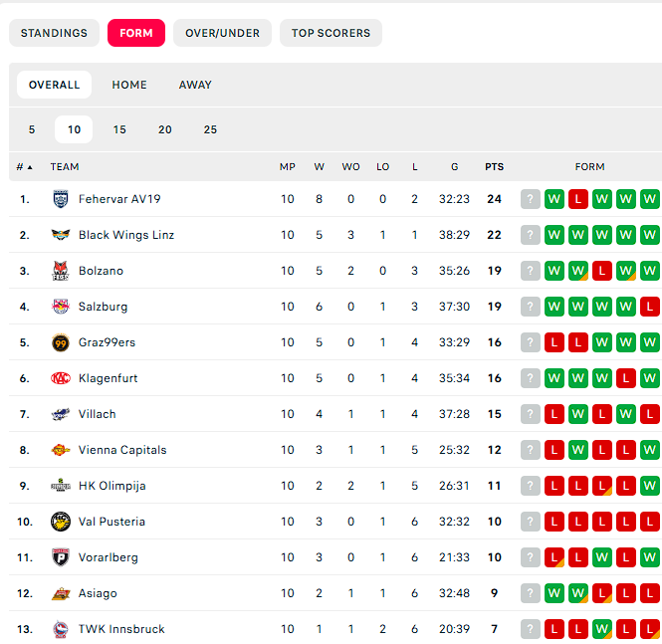Switch to the Standings tab
The image size is (662, 644).
(54, 33)
